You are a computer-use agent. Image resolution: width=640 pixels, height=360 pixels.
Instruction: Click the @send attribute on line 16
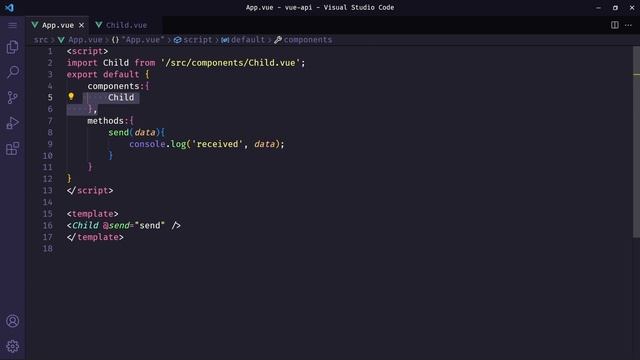(x=116, y=225)
